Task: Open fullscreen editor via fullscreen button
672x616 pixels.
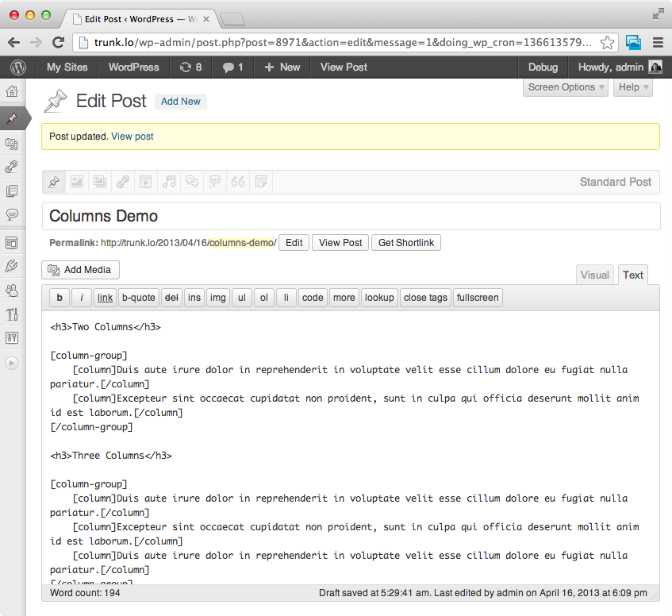Action: click(478, 298)
